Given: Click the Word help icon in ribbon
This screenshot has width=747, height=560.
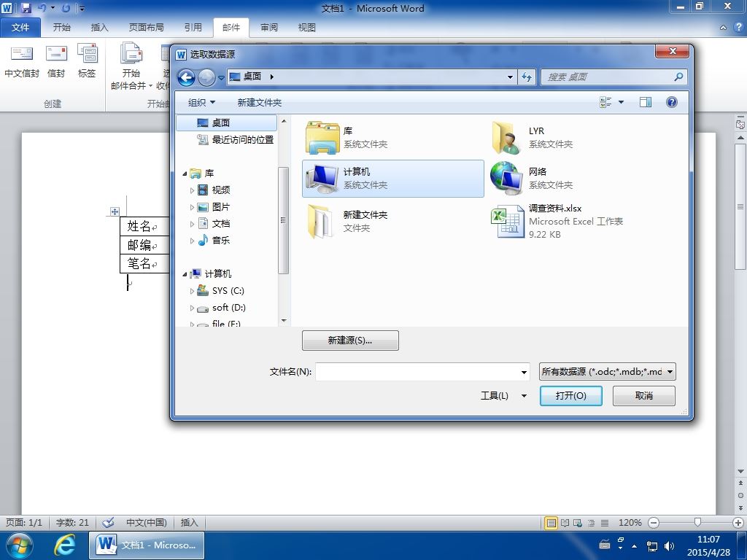Looking at the screenshot, I should coord(738,27).
